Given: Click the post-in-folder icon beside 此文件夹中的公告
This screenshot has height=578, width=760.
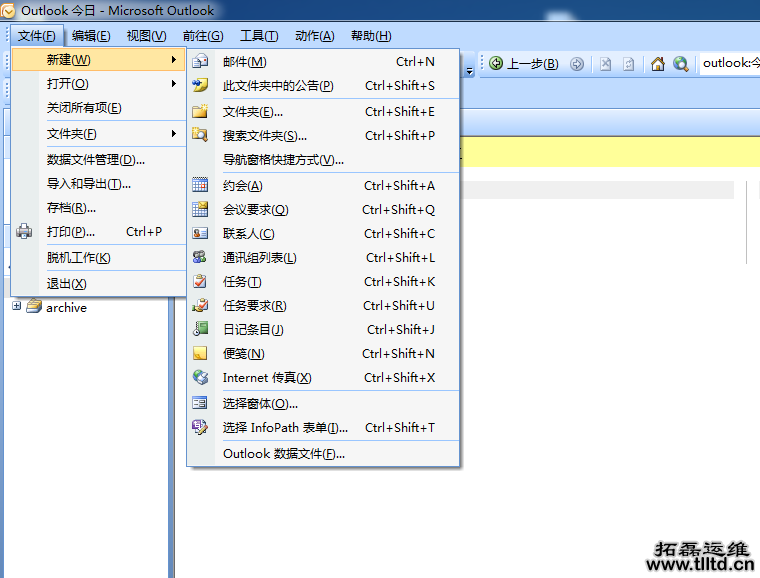Looking at the screenshot, I should (x=200, y=85).
